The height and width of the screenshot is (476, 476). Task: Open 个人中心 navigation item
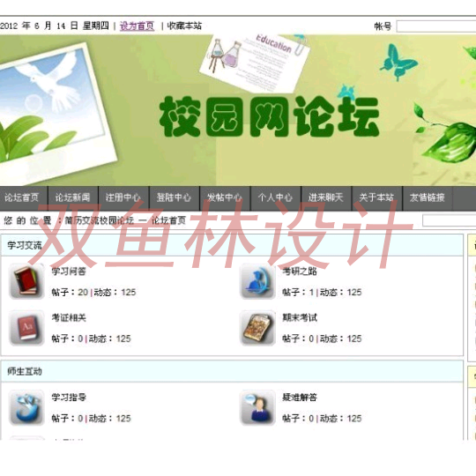(275, 197)
